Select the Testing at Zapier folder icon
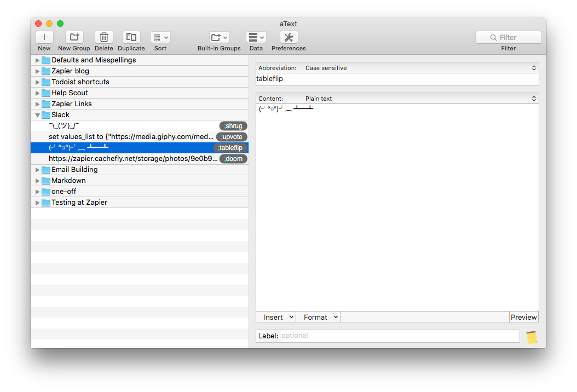The height and width of the screenshot is (392, 577). click(46, 203)
